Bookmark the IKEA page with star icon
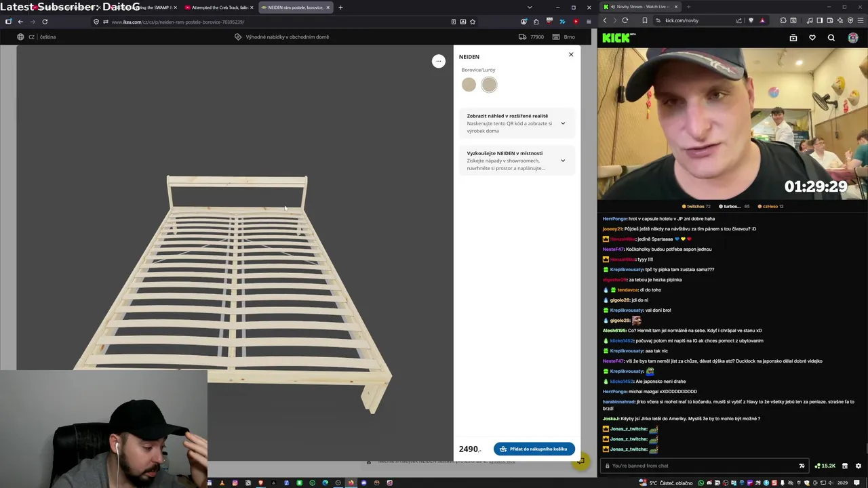The image size is (868, 488). tap(473, 22)
